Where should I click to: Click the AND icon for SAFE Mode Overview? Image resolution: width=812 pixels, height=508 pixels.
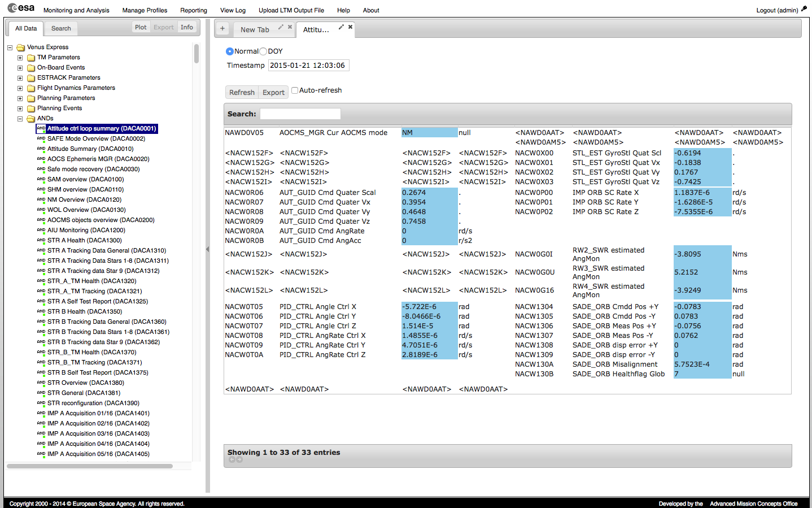(41, 138)
